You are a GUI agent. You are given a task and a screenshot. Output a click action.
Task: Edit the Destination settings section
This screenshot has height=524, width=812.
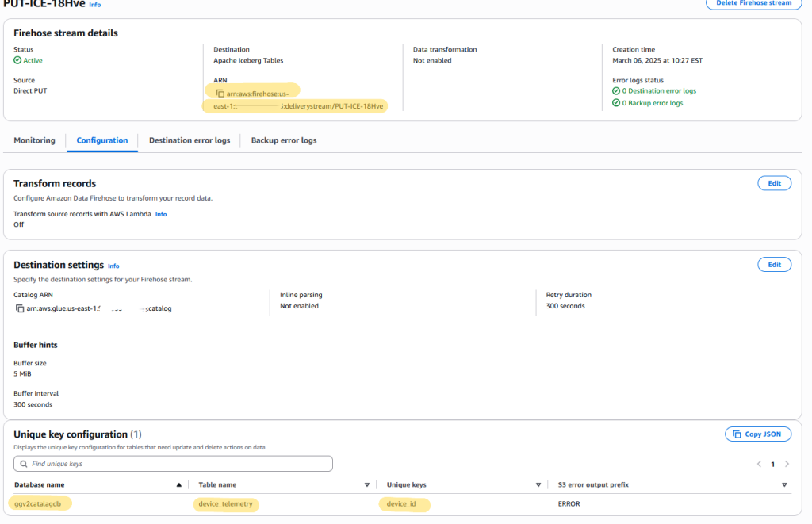point(774,264)
